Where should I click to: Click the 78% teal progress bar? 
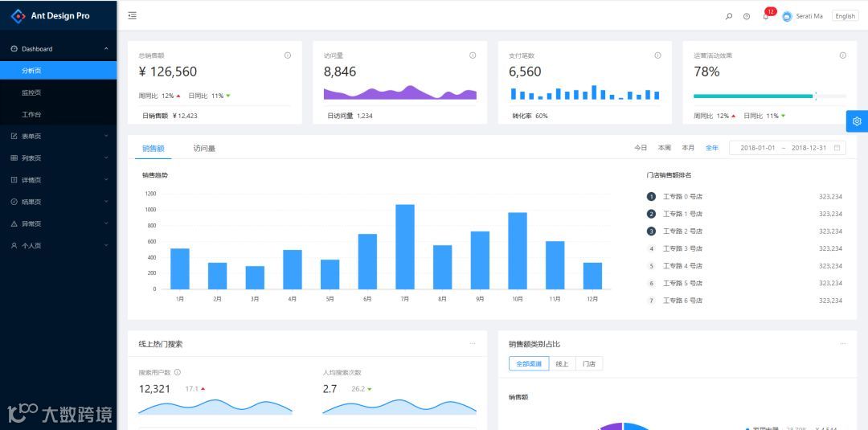tap(753, 96)
